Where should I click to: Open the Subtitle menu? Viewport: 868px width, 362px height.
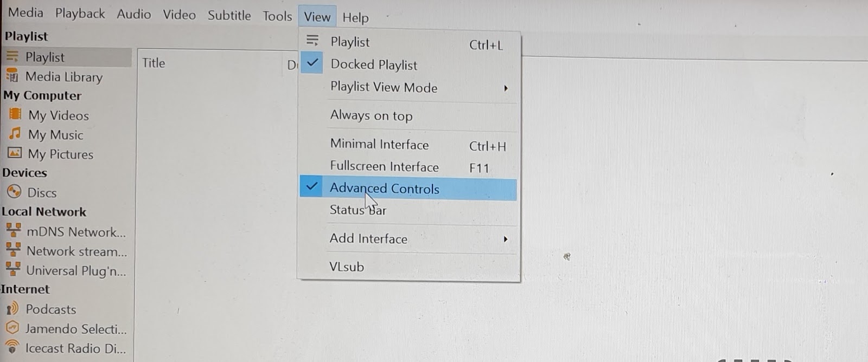point(229,15)
